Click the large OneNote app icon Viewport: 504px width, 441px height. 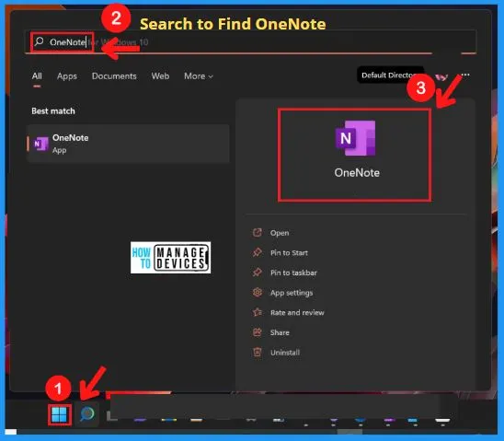pyautogui.click(x=356, y=138)
